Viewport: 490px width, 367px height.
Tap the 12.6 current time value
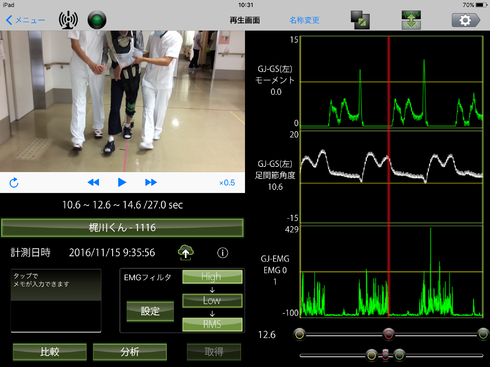pos(267,334)
